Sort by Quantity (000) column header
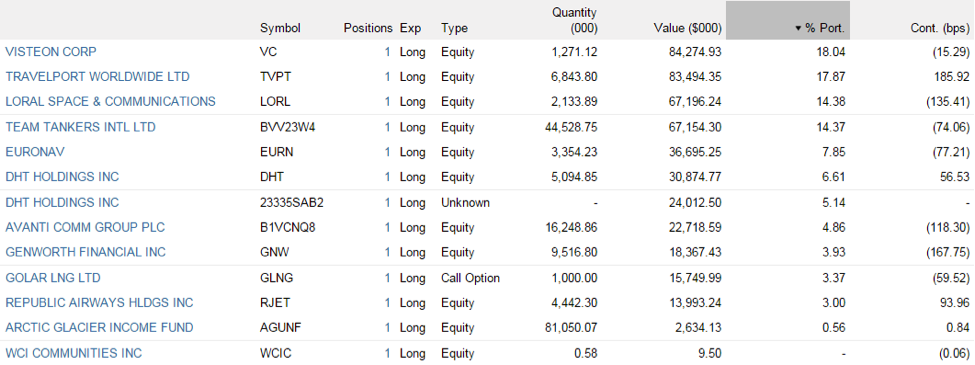 (574, 20)
